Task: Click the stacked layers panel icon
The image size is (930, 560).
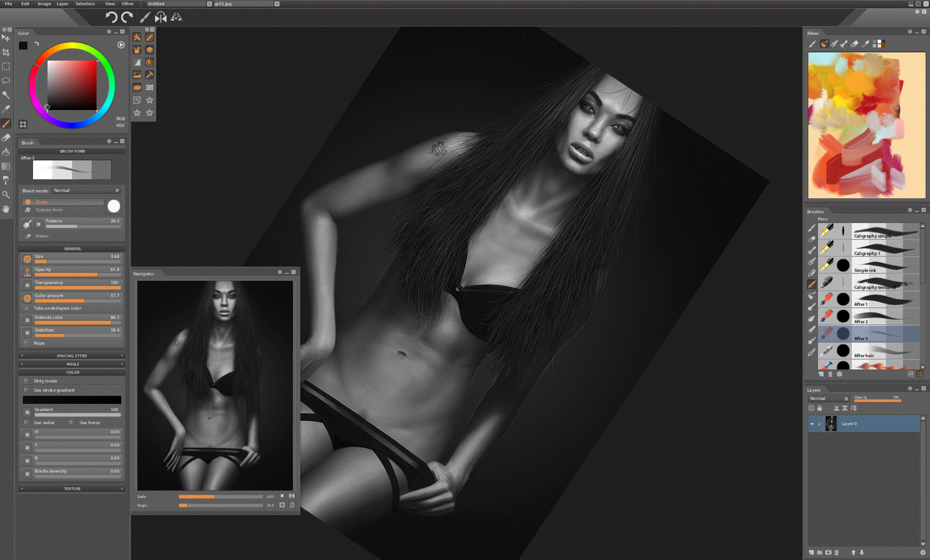Action: (x=149, y=49)
